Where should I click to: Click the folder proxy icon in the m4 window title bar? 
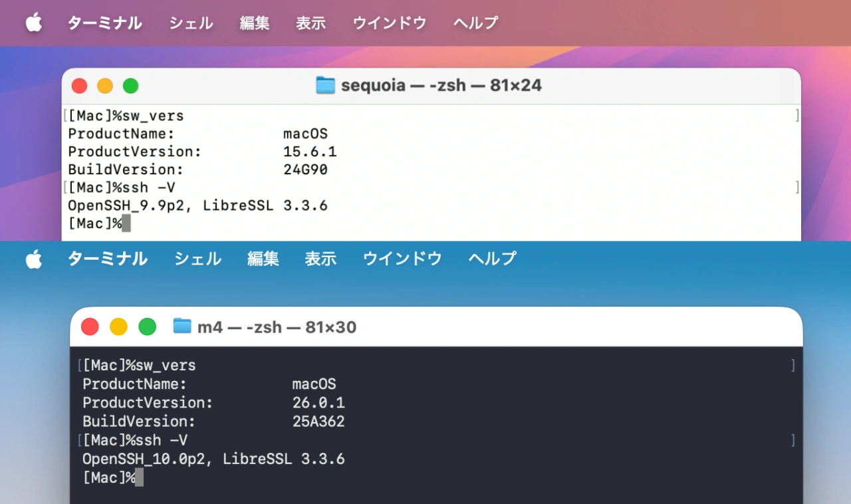182,326
